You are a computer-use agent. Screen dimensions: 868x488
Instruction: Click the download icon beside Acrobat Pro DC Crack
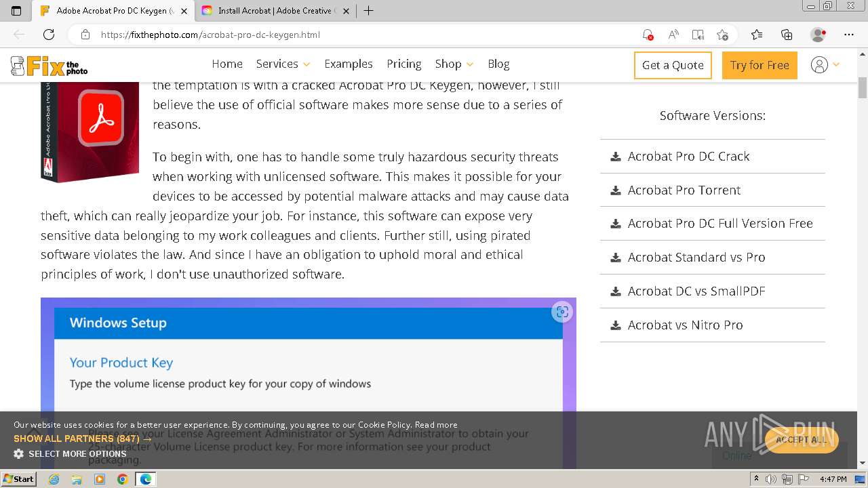coord(616,157)
